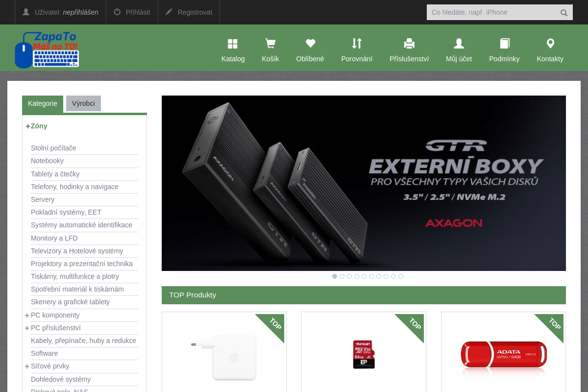588x392 pixels.
Task: Select the seventh carousel dot
Action: [379, 276]
